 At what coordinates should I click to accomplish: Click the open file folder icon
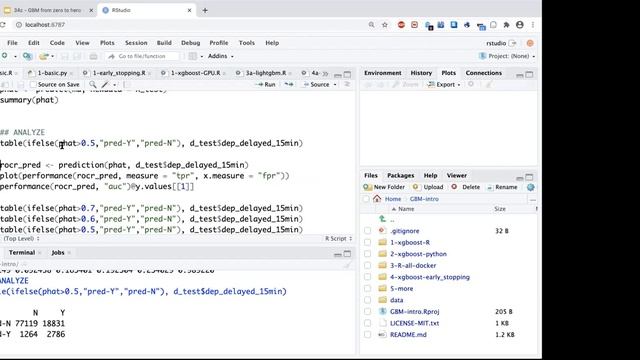click(44, 56)
